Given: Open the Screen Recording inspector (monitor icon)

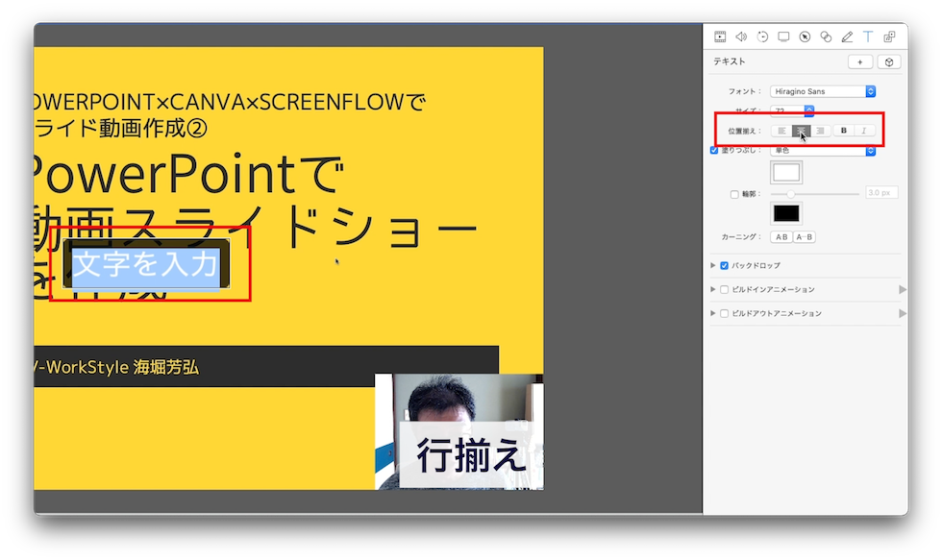Looking at the screenshot, I should (783, 36).
